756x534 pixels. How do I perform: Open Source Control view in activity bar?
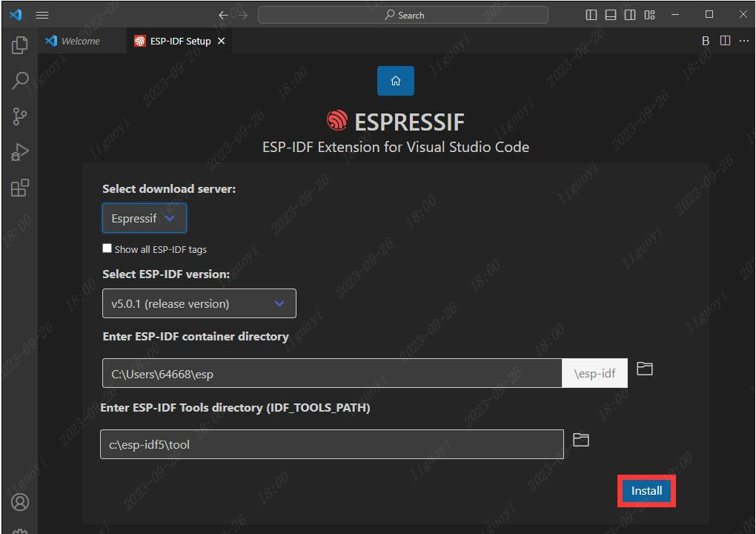(x=20, y=116)
